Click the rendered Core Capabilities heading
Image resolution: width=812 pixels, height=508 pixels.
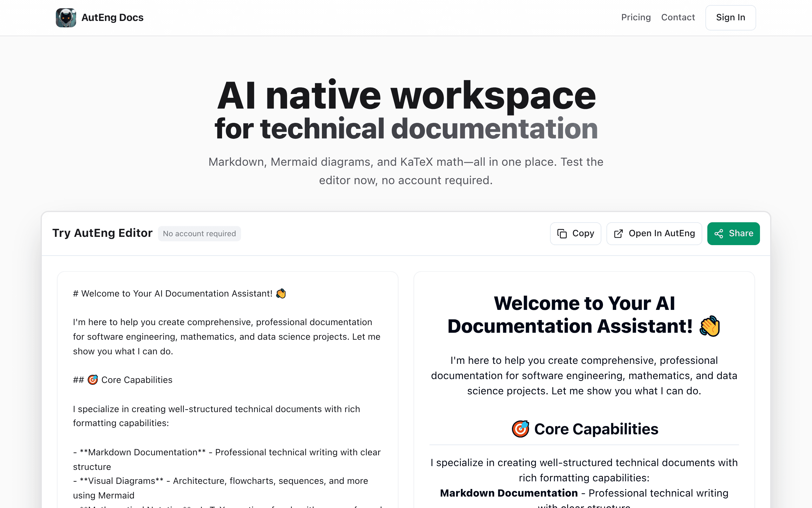pos(585,429)
